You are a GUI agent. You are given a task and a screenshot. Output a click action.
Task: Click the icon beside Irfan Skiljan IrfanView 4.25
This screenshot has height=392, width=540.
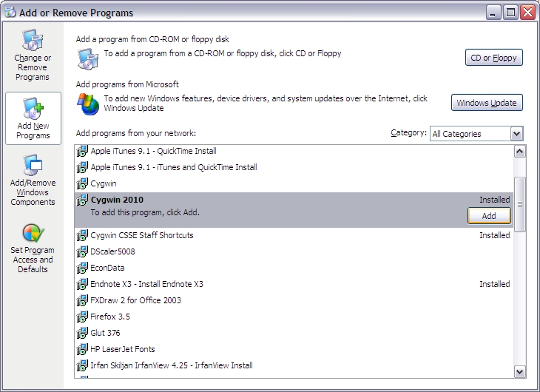click(x=82, y=365)
